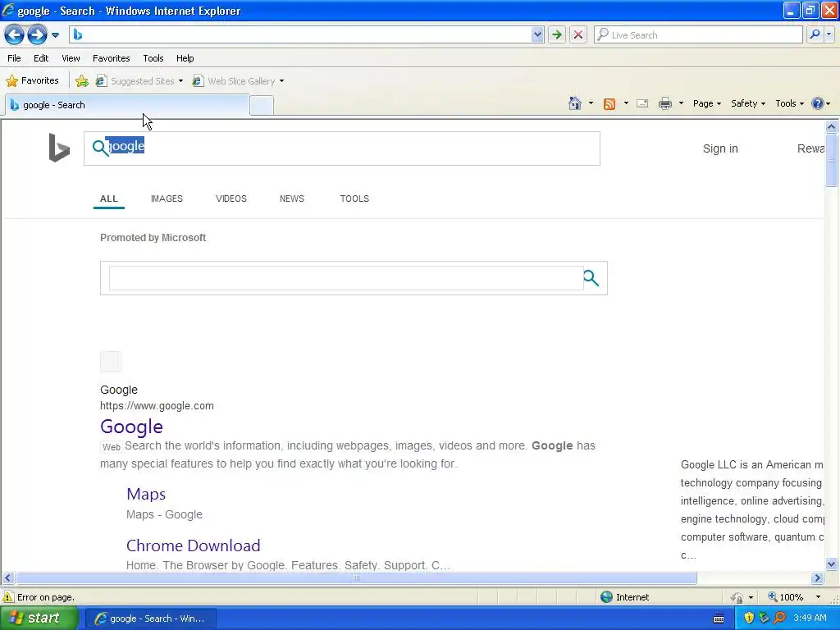Open the Help menu
Screen dimensions: 840x630
click(x=185, y=58)
